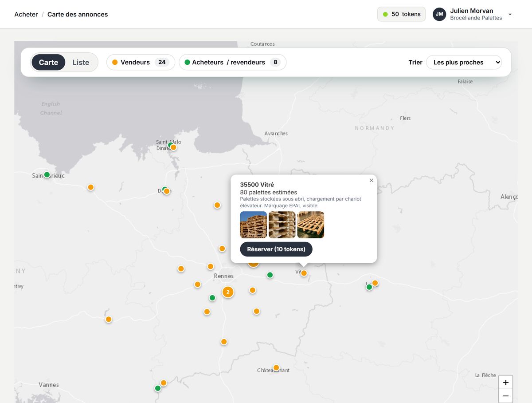Zoom in on the map

(505, 382)
